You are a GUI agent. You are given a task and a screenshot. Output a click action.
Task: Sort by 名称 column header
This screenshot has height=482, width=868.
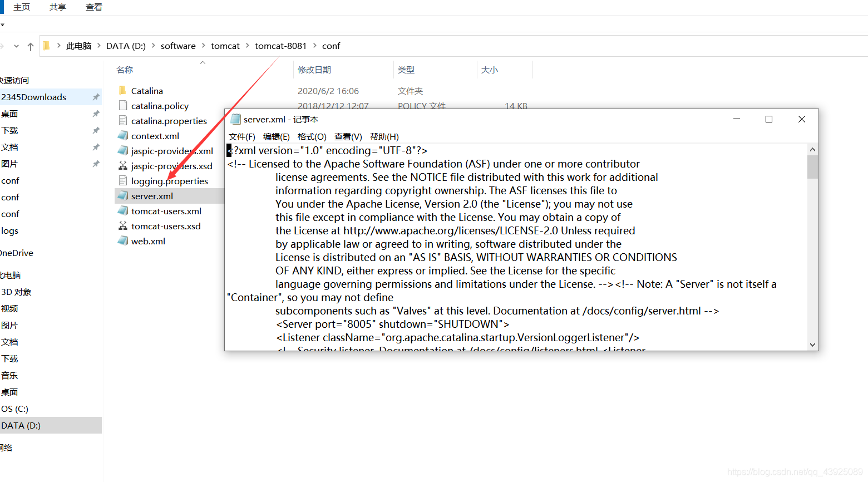pos(125,70)
